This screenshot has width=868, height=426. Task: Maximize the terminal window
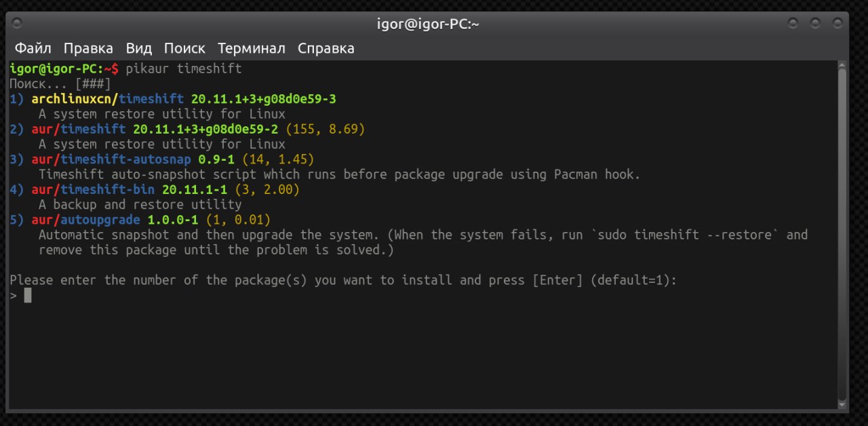815,24
